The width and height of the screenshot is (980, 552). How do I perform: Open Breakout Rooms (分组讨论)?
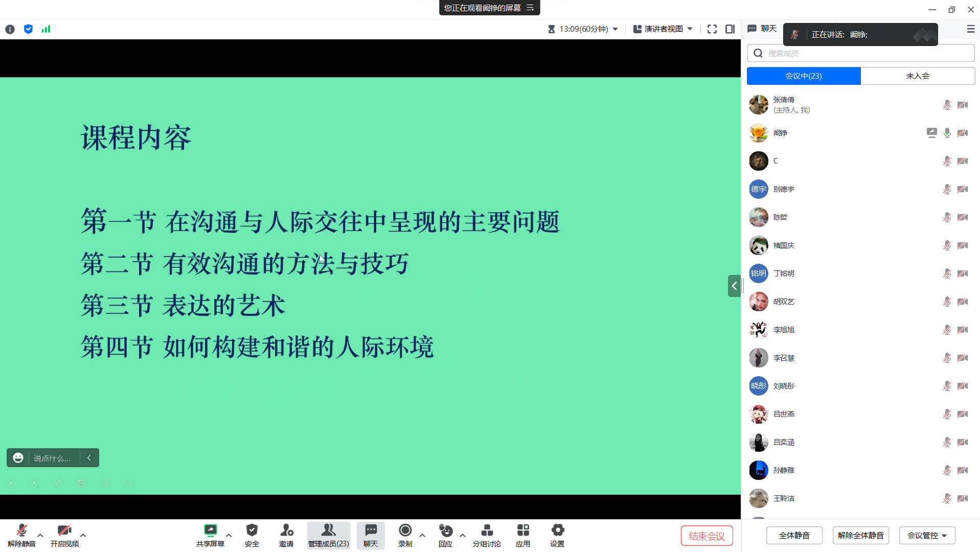(487, 531)
